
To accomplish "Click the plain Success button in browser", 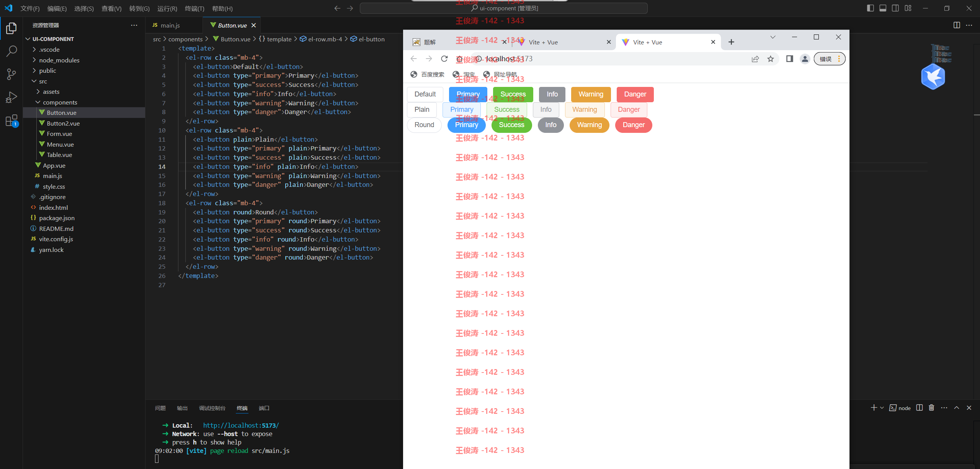I will [507, 109].
